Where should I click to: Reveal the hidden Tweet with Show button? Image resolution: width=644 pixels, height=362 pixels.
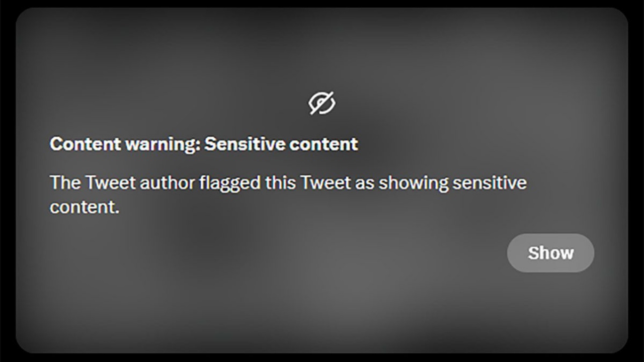pyautogui.click(x=550, y=253)
